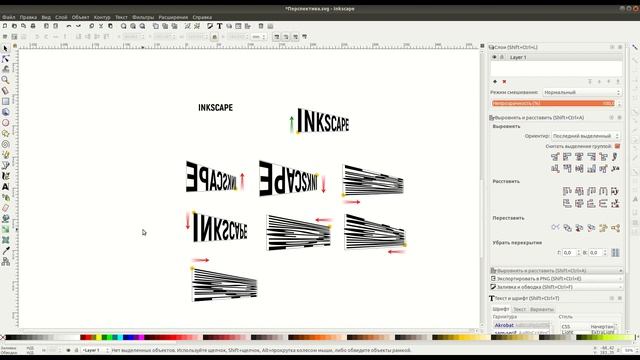Click first distribute icon in Расставить section
The height and width of the screenshot is (360, 640).
pos(567,191)
